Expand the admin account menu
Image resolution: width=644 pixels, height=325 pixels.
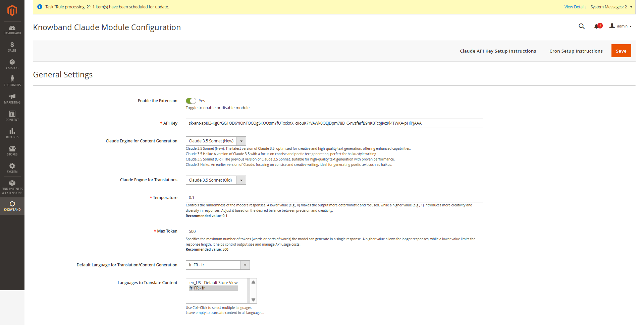[621, 26]
